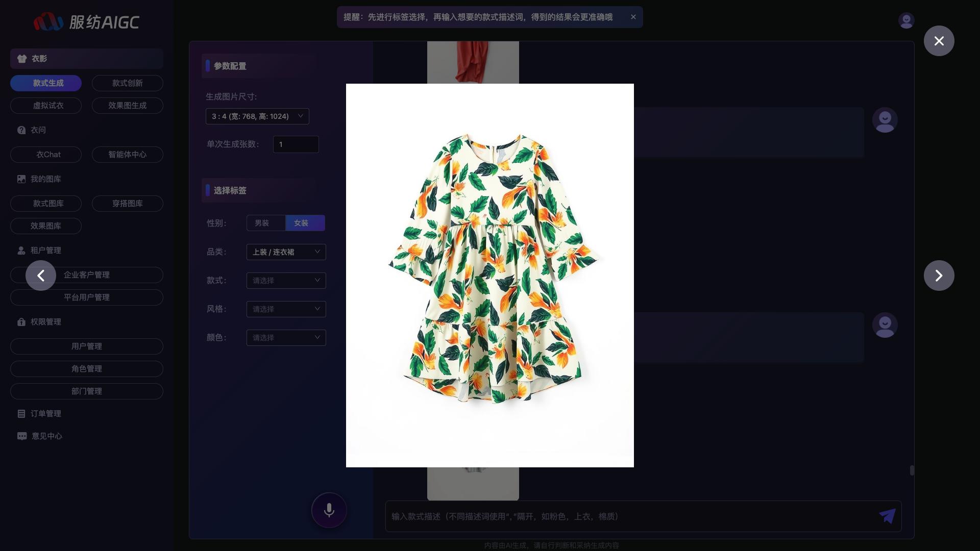Expand the 品类 category dropdown
The image size is (980, 551).
pos(286,252)
